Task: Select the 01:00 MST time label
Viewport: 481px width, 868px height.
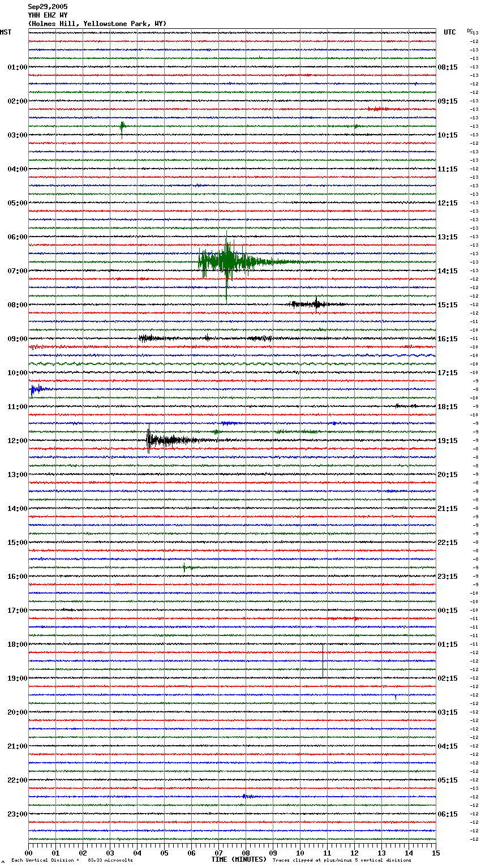Action: [18, 67]
